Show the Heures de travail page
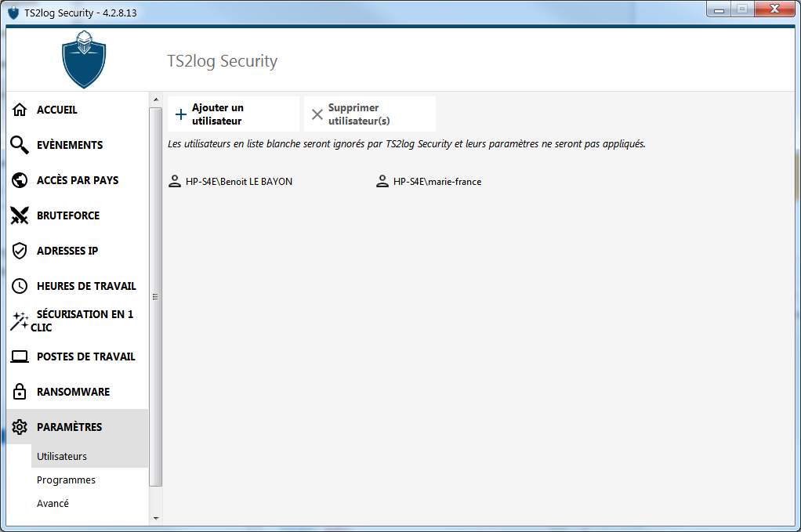 pos(78,286)
